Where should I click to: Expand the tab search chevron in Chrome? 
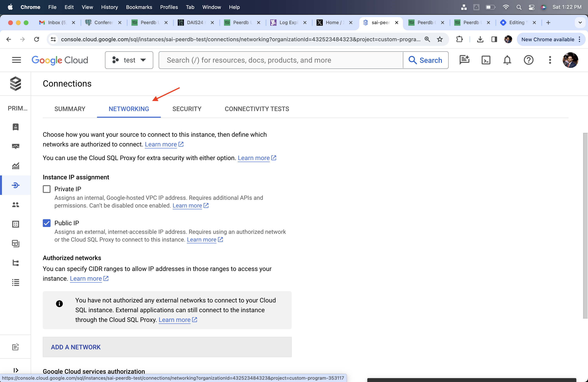pos(580,23)
